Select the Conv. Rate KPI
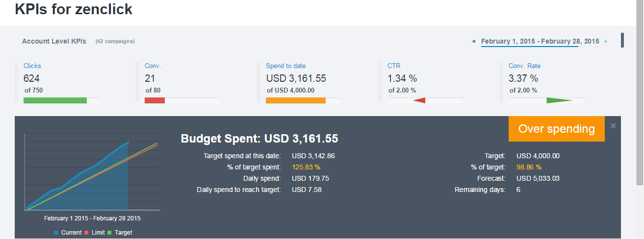This screenshot has width=644, height=239. (524, 66)
